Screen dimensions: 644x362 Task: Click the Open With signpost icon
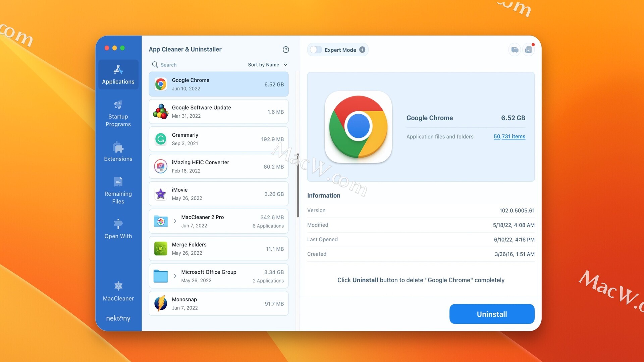coord(118,224)
